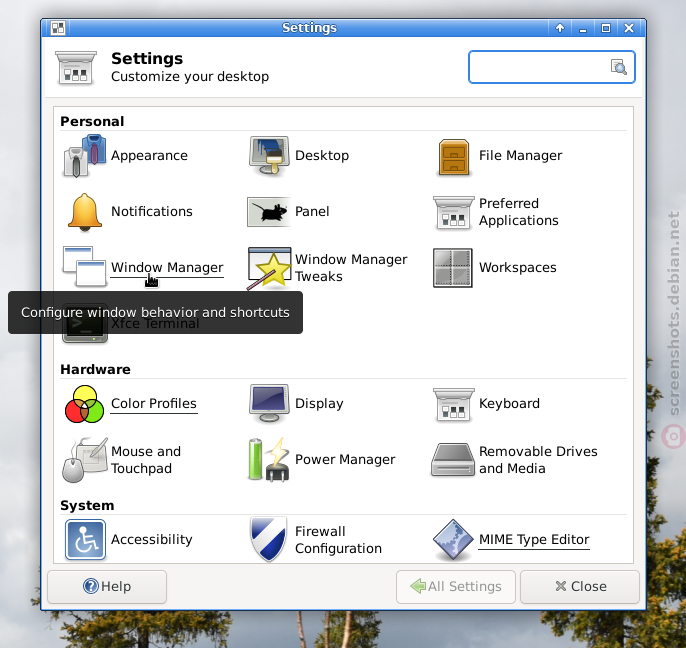686x648 pixels.
Task: Click the Window Manager Tweaks label text
Action: (x=351, y=268)
